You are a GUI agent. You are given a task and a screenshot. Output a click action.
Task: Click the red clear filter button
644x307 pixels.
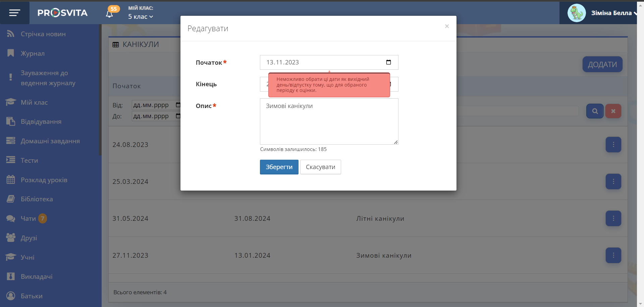613,111
